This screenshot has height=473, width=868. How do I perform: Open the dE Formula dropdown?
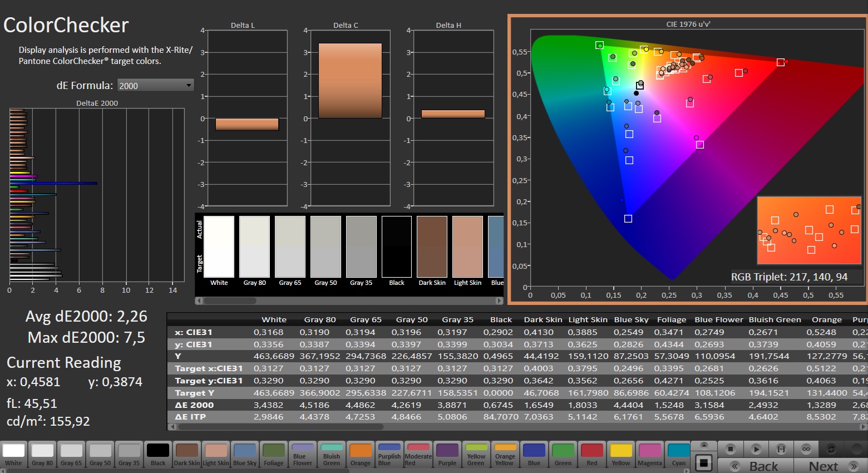(155, 85)
